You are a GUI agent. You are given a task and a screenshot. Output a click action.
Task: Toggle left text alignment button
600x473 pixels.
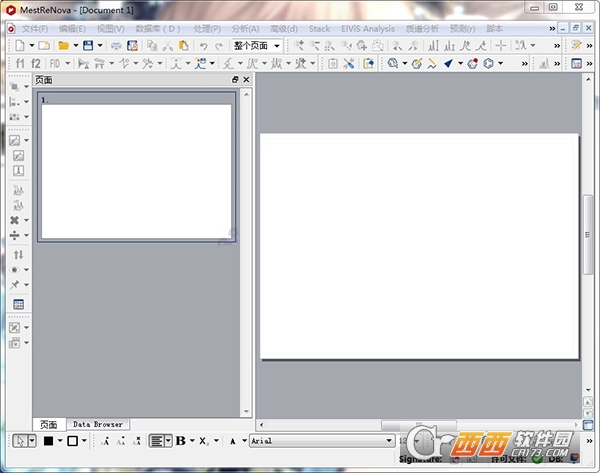157,441
